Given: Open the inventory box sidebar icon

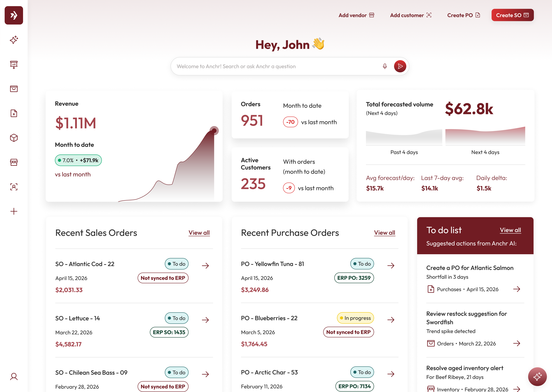Looking at the screenshot, I should (14, 138).
